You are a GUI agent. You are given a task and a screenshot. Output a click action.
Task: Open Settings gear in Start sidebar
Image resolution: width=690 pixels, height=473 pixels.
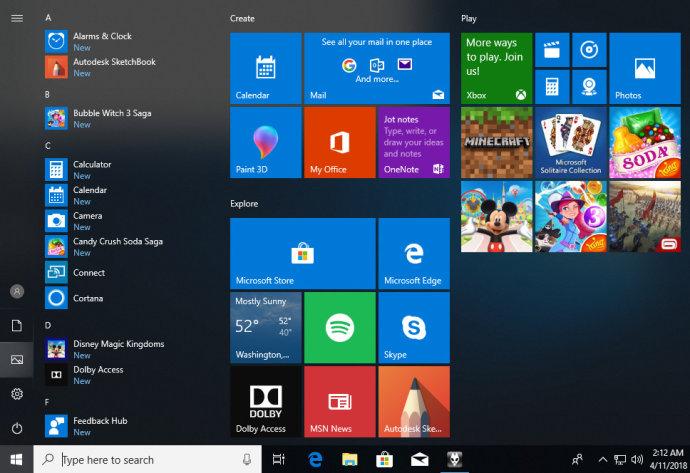[x=17, y=394]
